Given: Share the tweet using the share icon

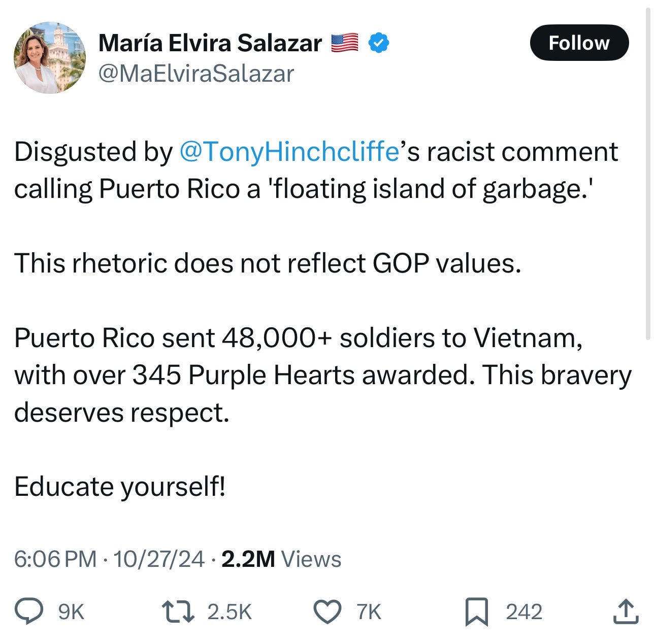Looking at the screenshot, I should pos(626,612).
